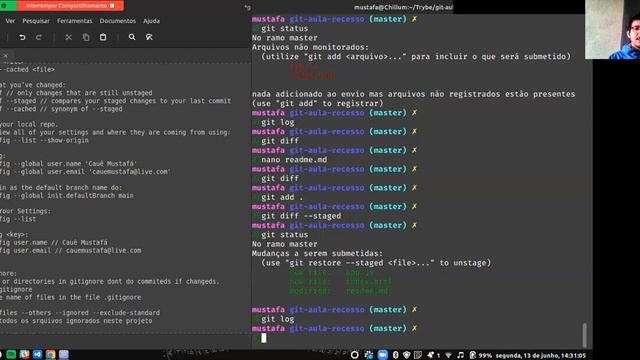Click the 'nada adicionado ao envio' message

click(413, 94)
